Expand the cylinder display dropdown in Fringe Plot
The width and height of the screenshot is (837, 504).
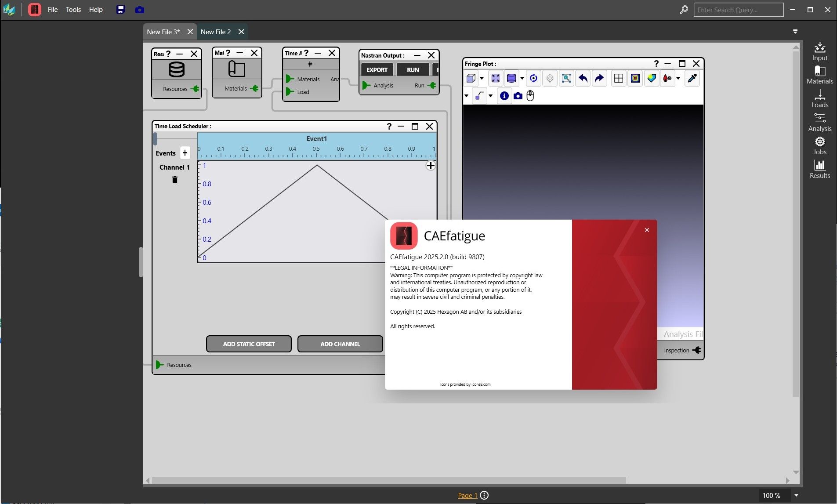coord(522,79)
